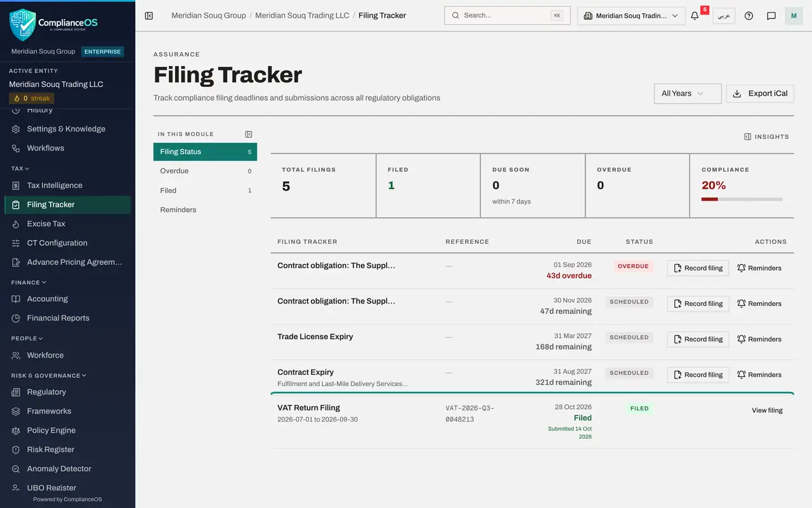
Task: Go to Tax Intelligence
Action: (67, 185)
